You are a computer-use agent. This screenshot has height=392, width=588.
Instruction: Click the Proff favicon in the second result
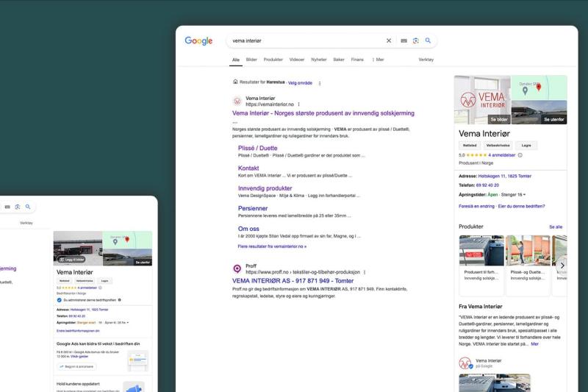(237, 268)
